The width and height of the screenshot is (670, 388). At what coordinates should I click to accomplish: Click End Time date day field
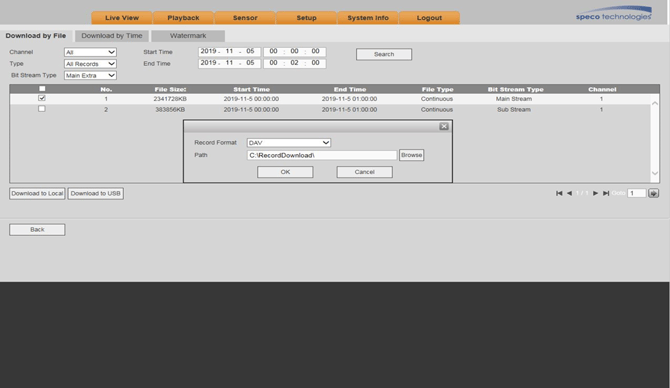point(250,63)
